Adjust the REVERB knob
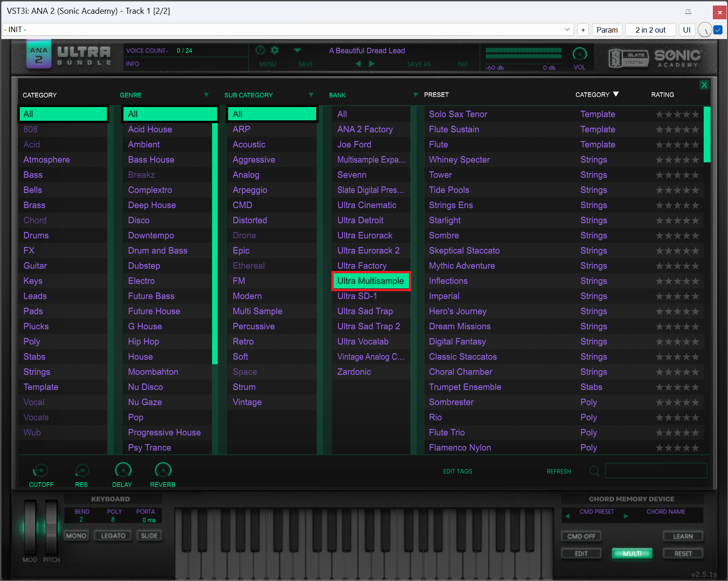This screenshot has width=728, height=581. click(163, 470)
